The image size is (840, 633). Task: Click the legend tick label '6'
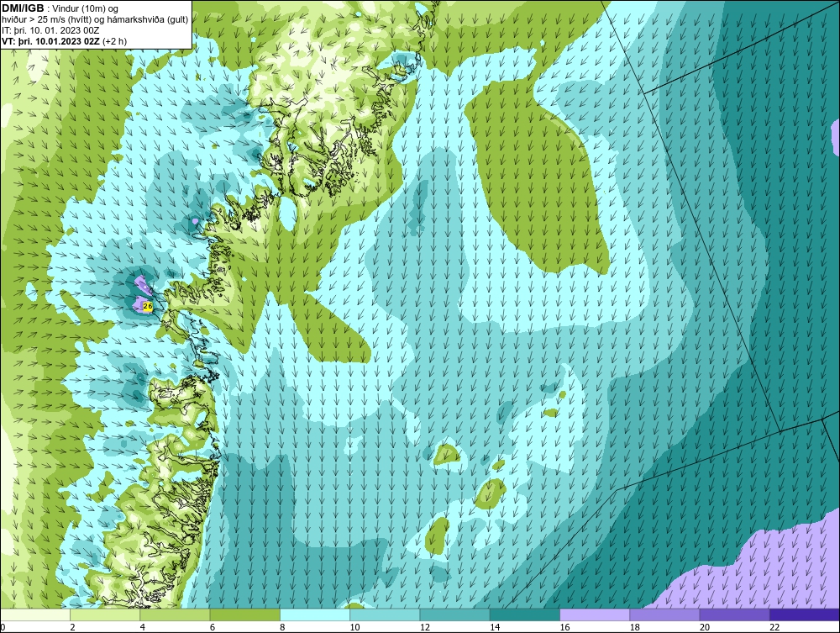tap(213, 628)
